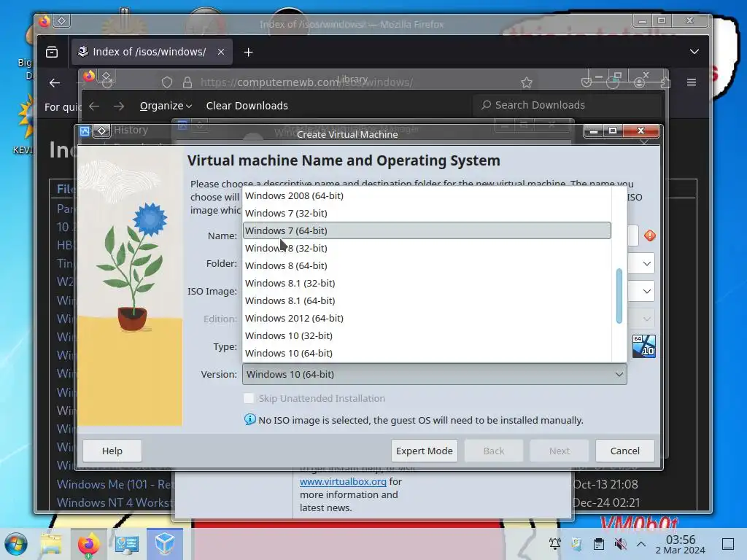Show hidden tray icons arrow
The width and height of the screenshot is (747, 560).
(641, 544)
